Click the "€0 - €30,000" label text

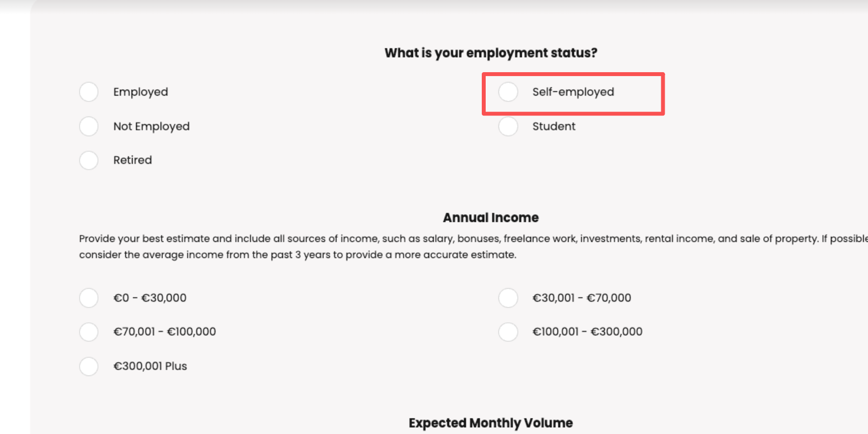click(x=150, y=298)
